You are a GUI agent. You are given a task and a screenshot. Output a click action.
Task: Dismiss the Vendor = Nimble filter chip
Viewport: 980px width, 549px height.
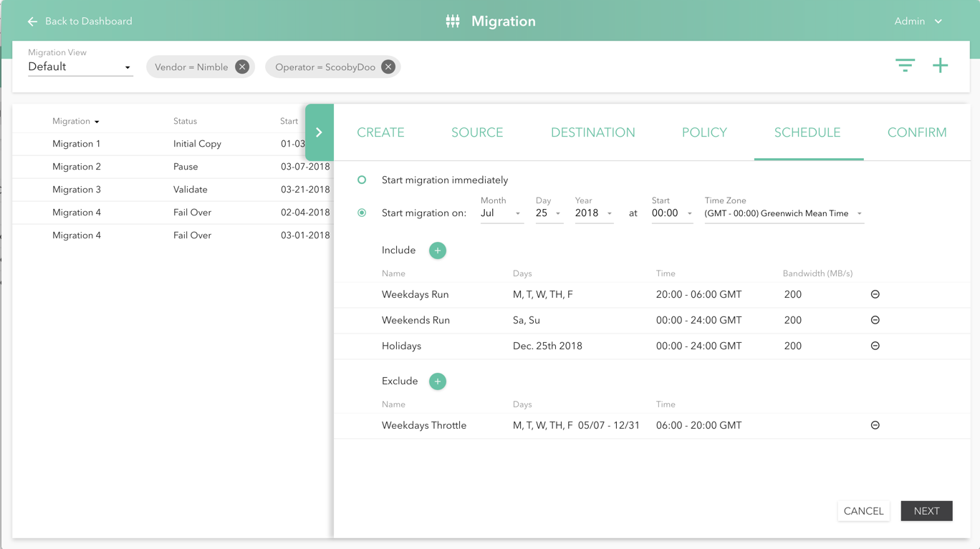[242, 66]
